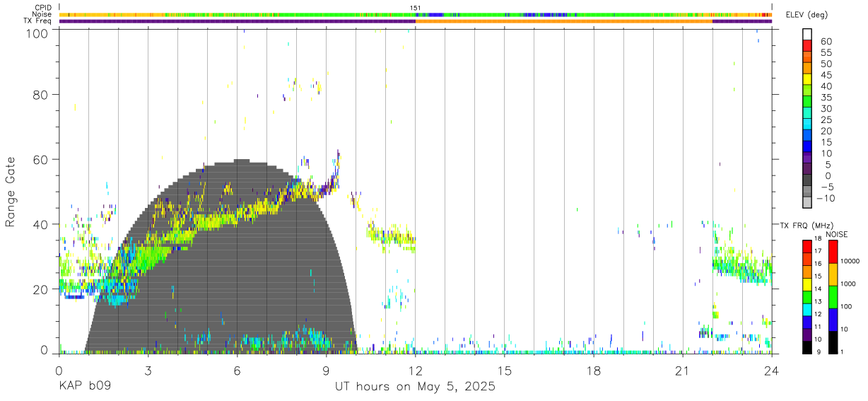Image resolution: width=868 pixels, height=401 pixels.
Task: Click the Range Gate axis title
Action: [x=11, y=192]
